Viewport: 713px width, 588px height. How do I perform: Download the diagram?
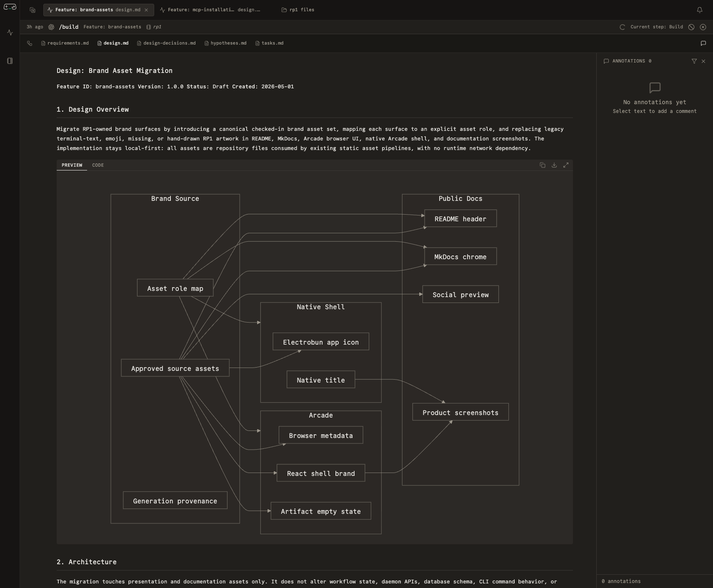pos(554,165)
